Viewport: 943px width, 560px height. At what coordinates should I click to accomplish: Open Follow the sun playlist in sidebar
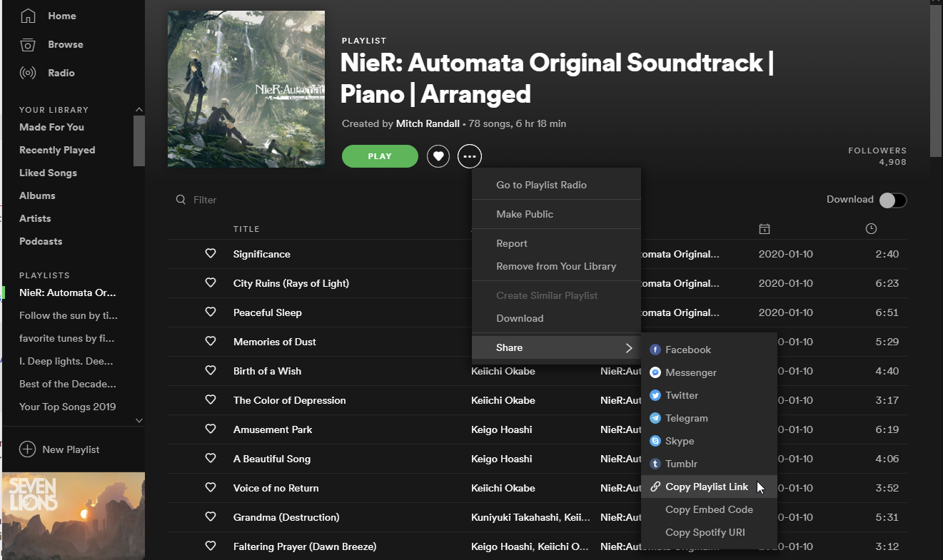[69, 315]
